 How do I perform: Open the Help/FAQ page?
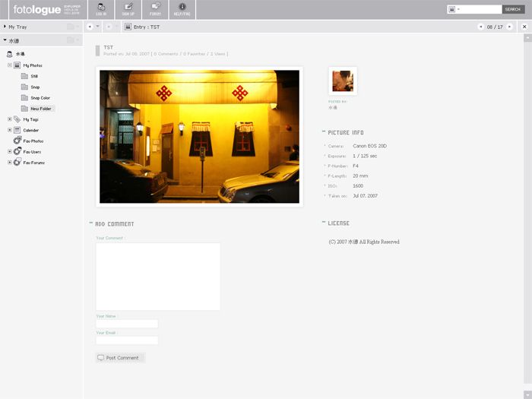pyautogui.click(x=182, y=9)
